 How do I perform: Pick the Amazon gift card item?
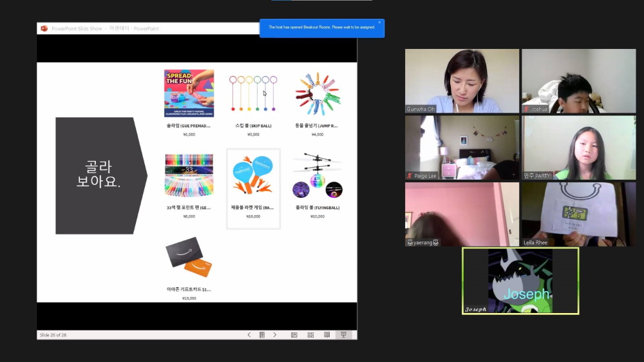point(189,258)
